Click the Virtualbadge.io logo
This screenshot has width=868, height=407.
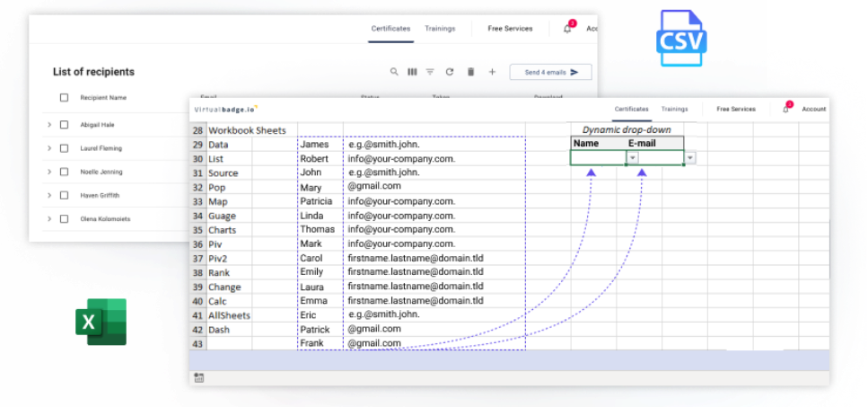coord(226,109)
